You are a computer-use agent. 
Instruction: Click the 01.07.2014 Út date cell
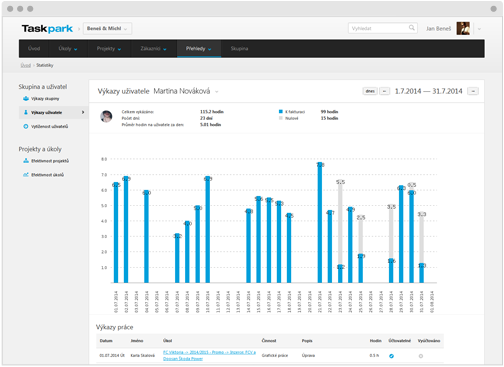pos(112,356)
